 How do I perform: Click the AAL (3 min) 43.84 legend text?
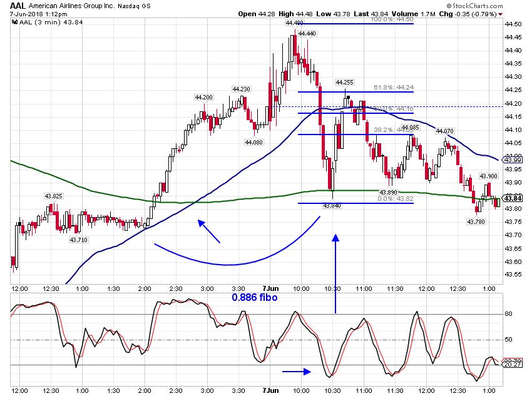pos(51,23)
